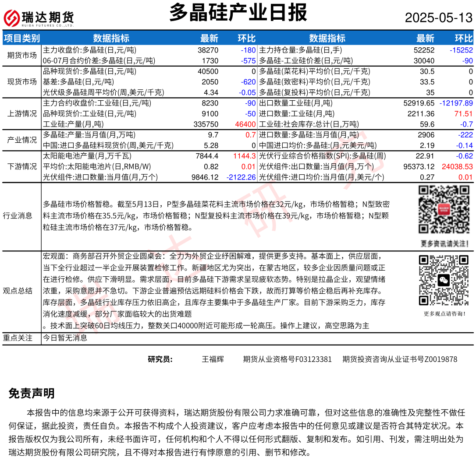
Task: Click 光伏组件:进口数量 value 9846.12
Action: point(205,177)
